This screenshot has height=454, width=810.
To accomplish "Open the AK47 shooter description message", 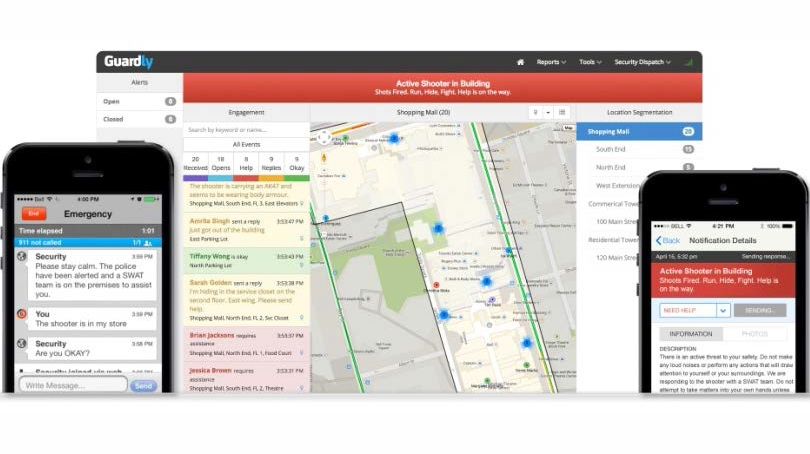I will 246,195.
